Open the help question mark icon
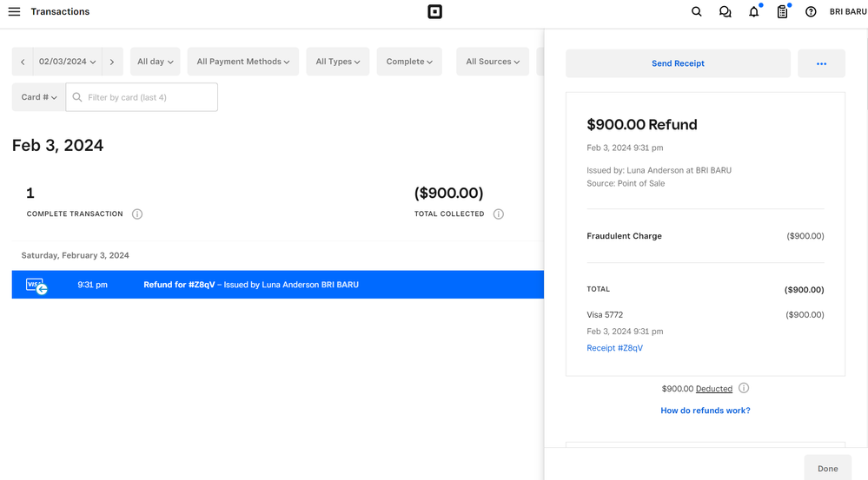This screenshot has width=868, height=480. [811, 12]
